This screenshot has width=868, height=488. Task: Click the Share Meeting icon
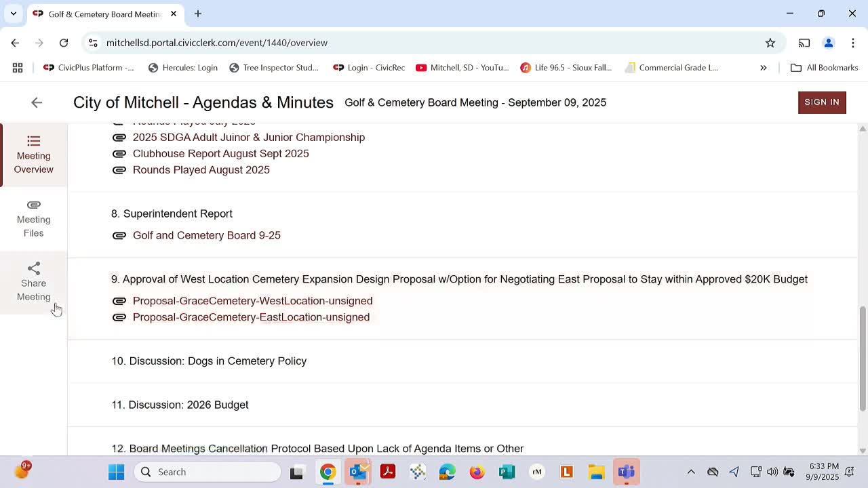point(33,269)
